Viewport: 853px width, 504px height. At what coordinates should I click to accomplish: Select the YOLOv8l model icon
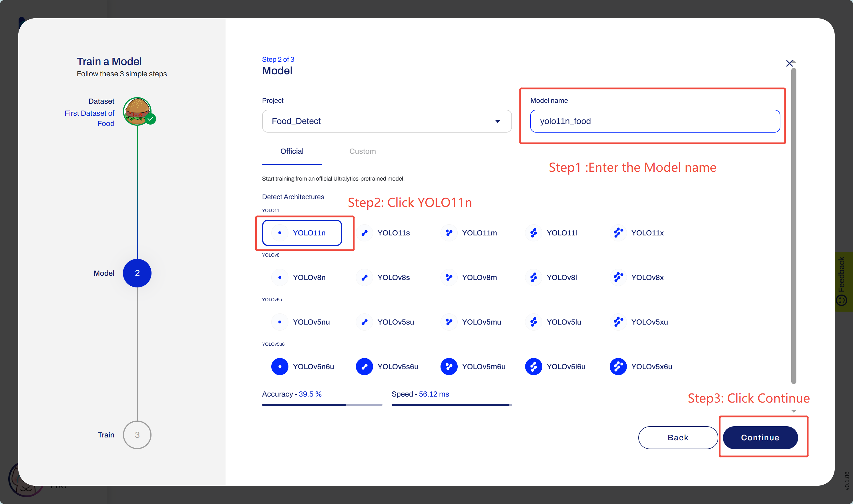click(x=533, y=277)
